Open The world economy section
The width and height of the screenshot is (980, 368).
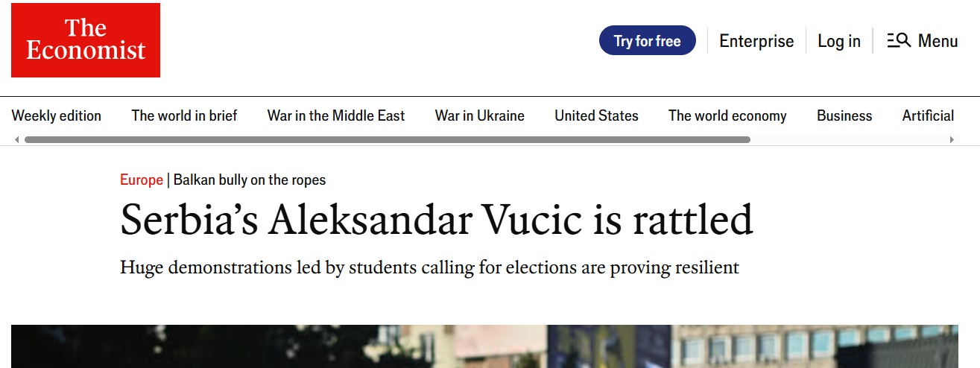pos(727,115)
